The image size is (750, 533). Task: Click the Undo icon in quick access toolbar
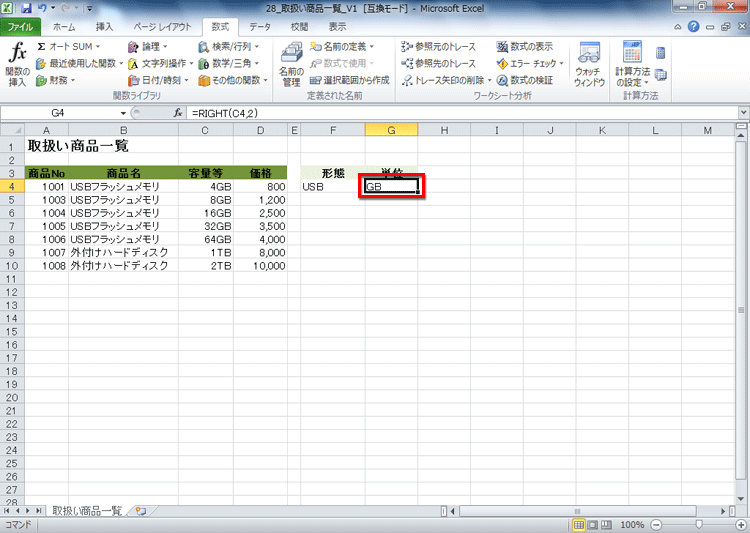[x=42, y=8]
